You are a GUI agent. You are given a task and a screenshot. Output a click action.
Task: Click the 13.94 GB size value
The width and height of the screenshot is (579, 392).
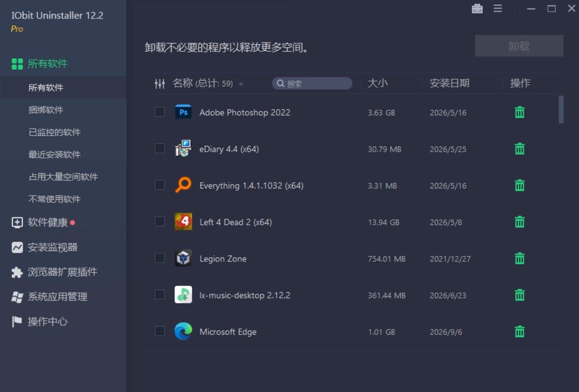tap(384, 223)
